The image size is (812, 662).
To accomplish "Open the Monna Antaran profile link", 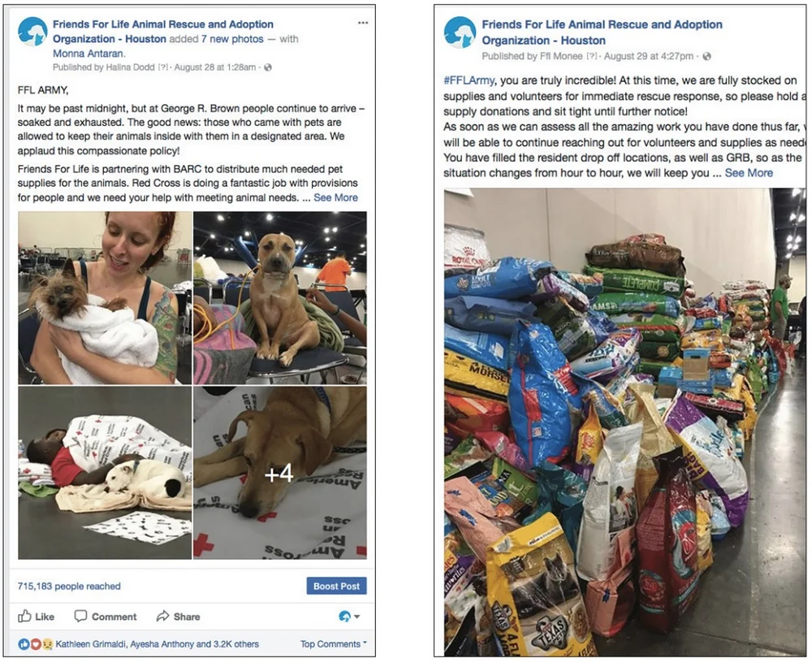I will coord(89,54).
